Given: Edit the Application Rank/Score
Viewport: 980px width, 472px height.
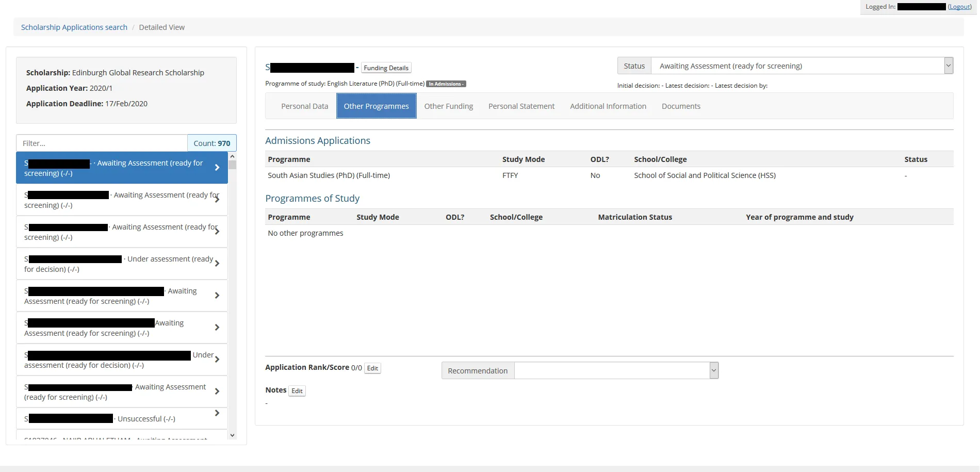Looking at the screenshot, I should (372, 368).
